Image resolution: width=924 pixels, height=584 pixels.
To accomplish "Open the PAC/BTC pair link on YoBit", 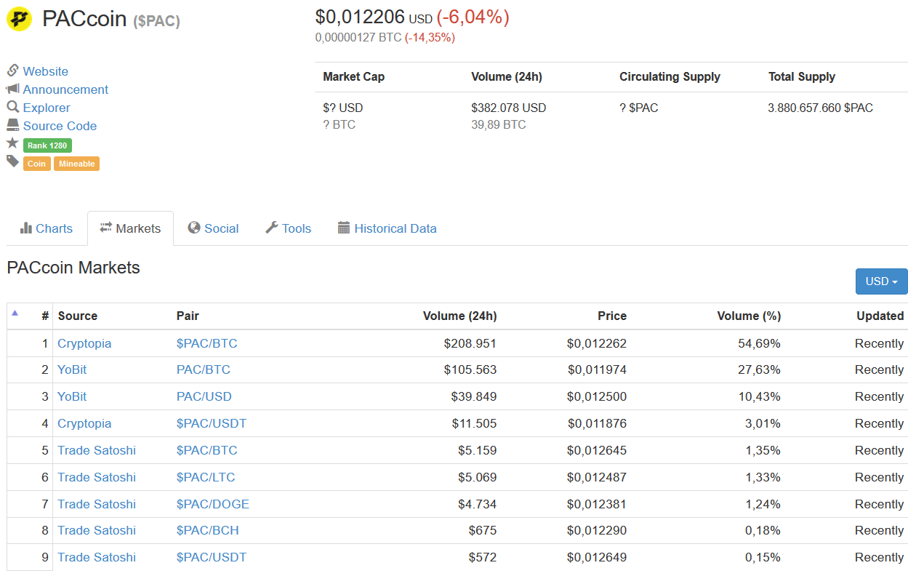I will (204, 369).
